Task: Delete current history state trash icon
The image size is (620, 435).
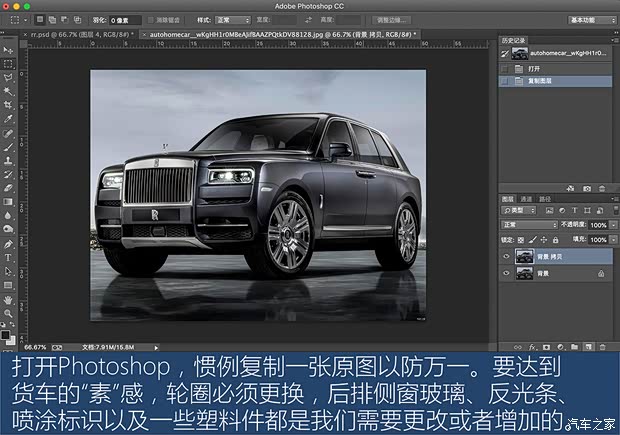Action: point(602,189)
